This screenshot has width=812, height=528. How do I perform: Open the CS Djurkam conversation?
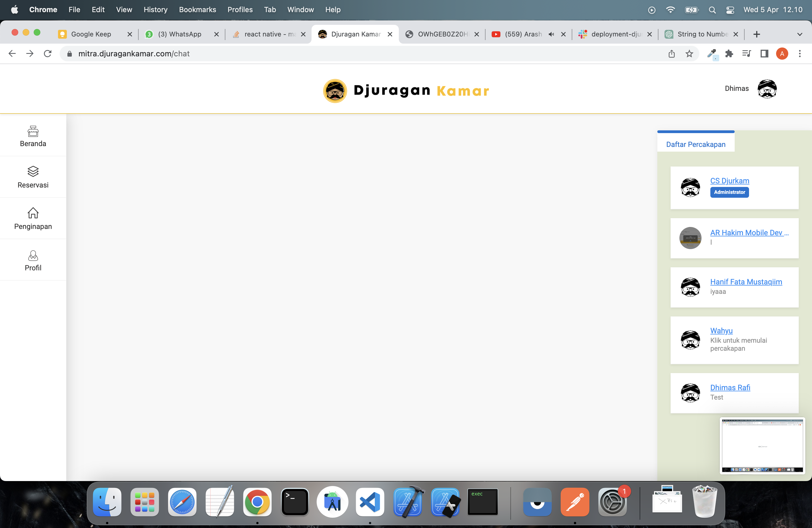click(x=729, y=181)
